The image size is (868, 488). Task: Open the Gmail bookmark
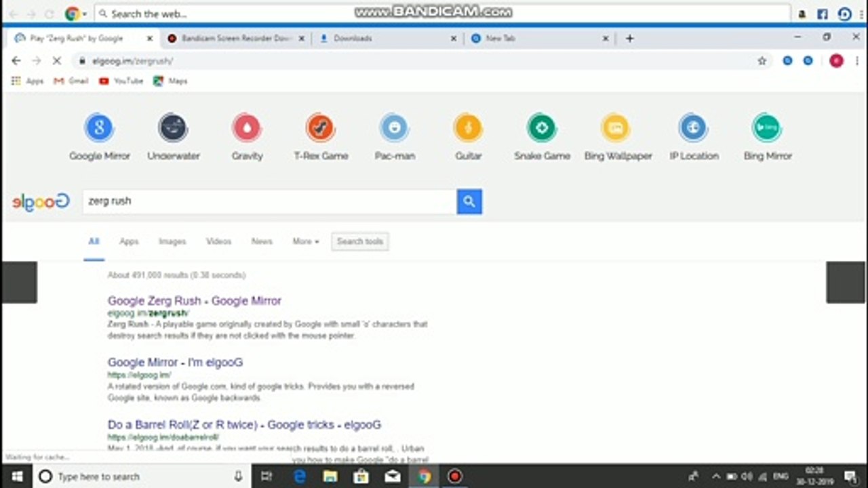coord(71,81)
